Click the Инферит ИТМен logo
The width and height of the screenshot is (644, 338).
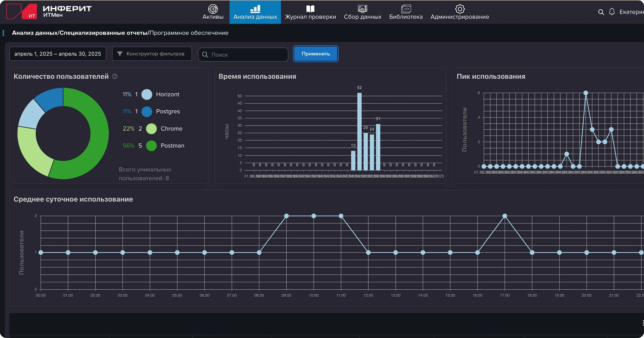click(49, 11)
